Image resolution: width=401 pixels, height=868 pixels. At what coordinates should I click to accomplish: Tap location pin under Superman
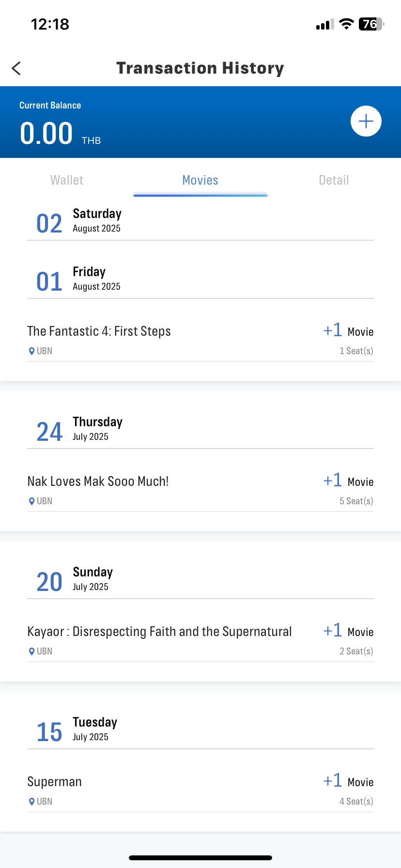coord(32,802)
